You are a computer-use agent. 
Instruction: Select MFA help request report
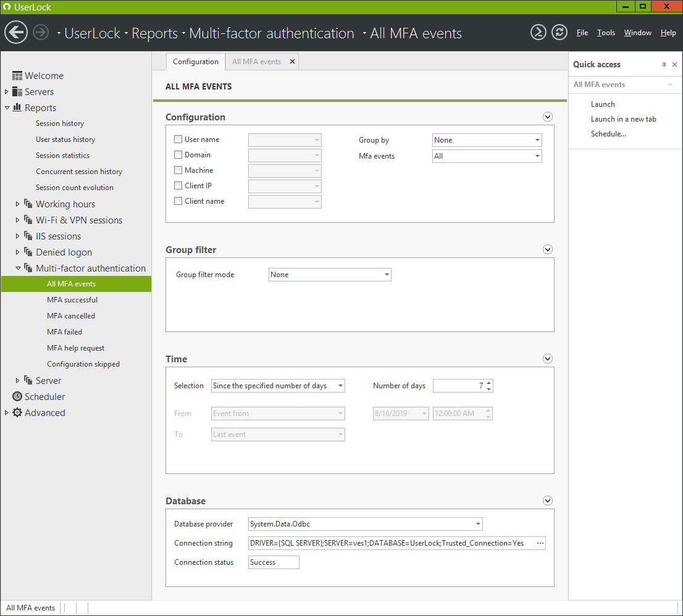76,348
